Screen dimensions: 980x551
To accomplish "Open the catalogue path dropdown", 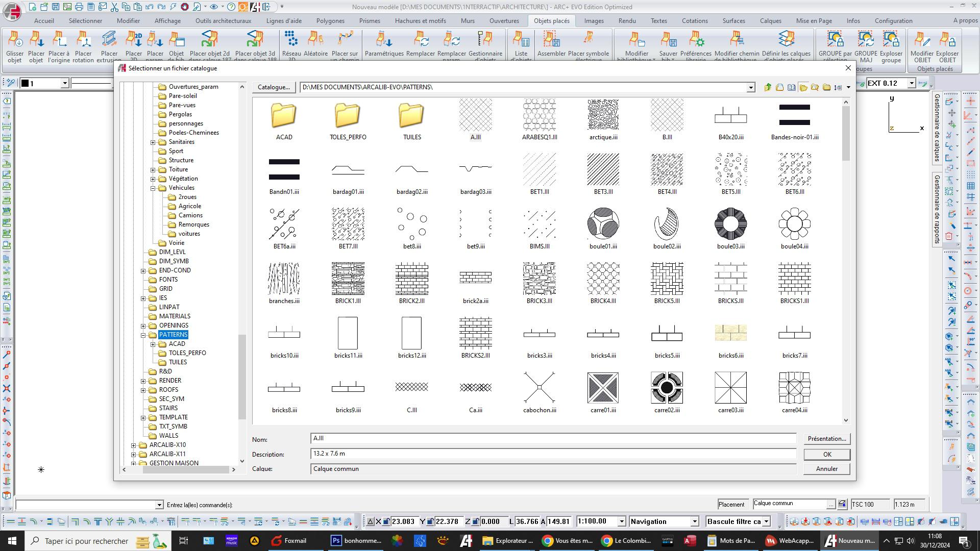I will (x=750, y=88).
